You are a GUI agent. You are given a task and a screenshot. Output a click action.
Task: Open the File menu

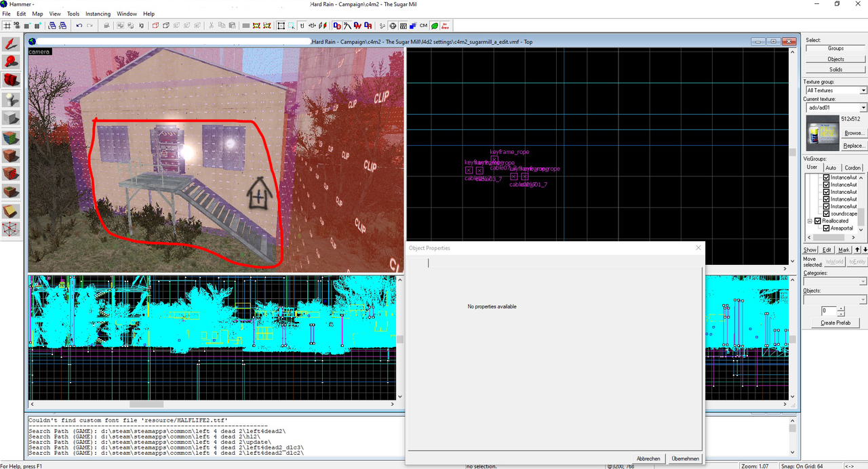(x=6, y=14)
